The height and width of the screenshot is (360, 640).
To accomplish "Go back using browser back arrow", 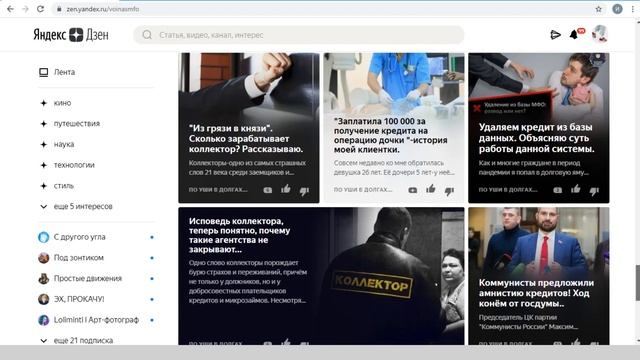I will (11, 9).
